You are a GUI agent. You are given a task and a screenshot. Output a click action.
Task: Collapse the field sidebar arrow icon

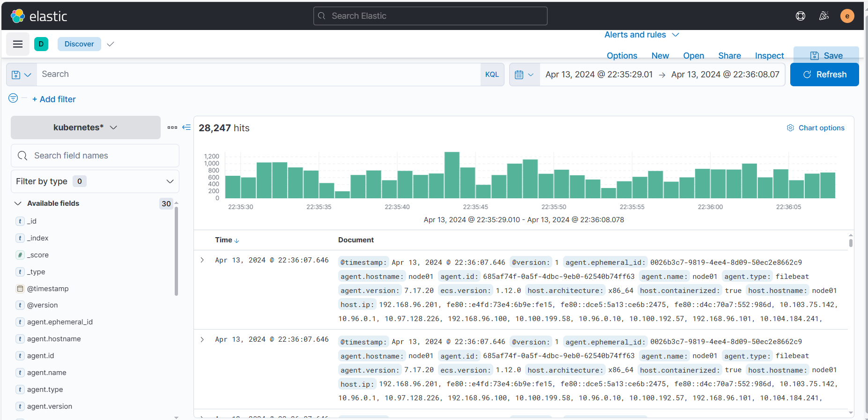[x=186, y=127]
